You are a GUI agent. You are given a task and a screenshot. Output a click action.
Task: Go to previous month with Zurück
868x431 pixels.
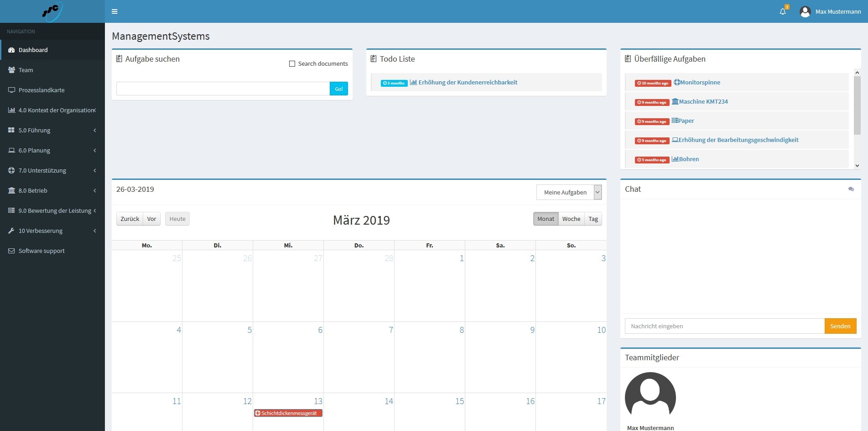pos(130,219)
